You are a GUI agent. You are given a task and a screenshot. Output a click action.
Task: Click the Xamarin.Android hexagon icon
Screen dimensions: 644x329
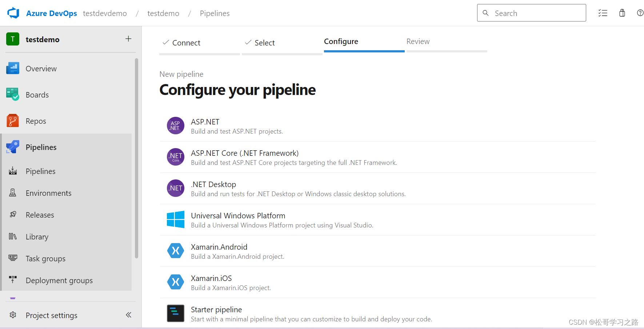176,251
